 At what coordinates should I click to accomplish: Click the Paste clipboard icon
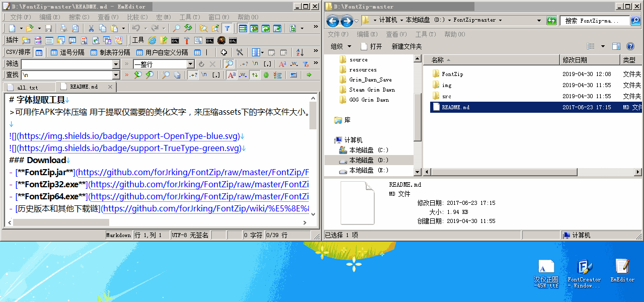point(115,29)
